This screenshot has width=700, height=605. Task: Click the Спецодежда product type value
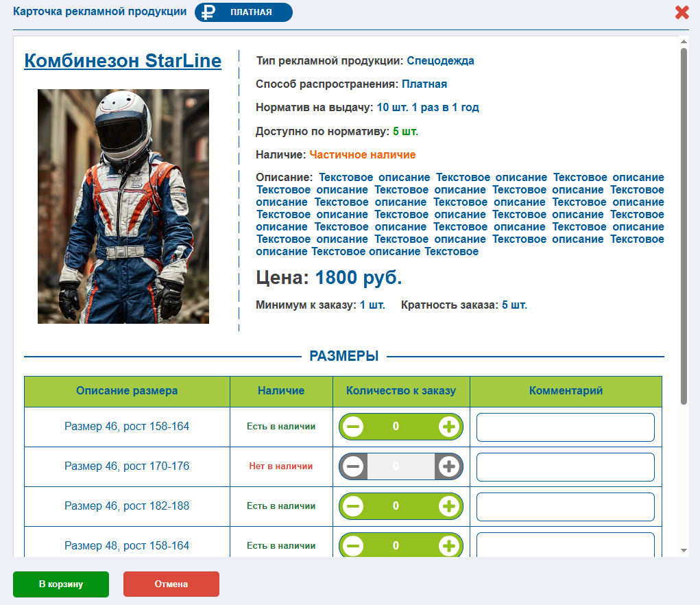click(440, 61)
